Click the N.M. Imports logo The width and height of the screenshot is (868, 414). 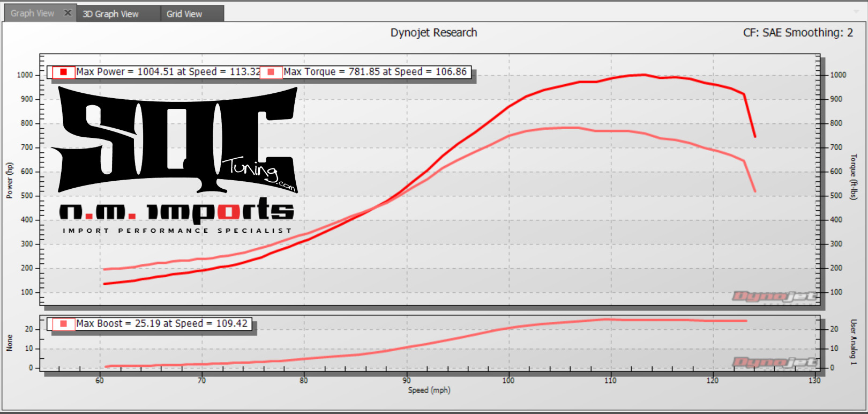(177, 216)
